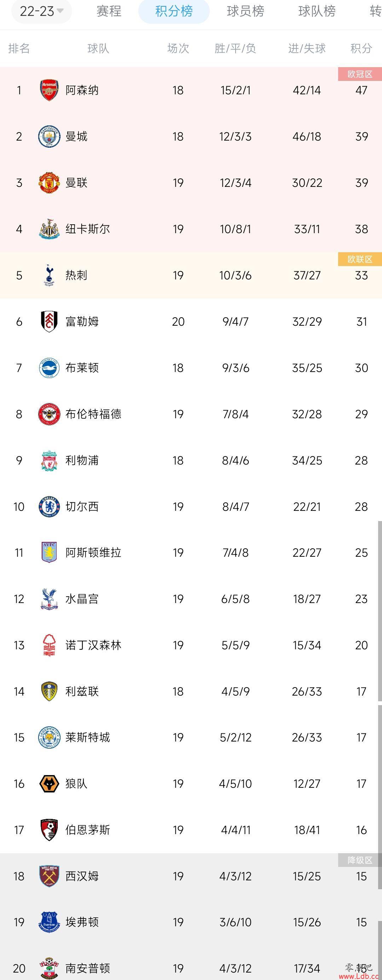
Task: Tap the Wolves crest icon
Action: coord(49,784)
